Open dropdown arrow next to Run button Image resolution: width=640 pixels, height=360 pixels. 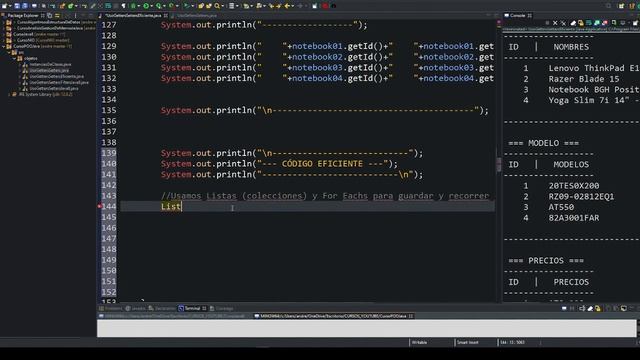[151, 6]
